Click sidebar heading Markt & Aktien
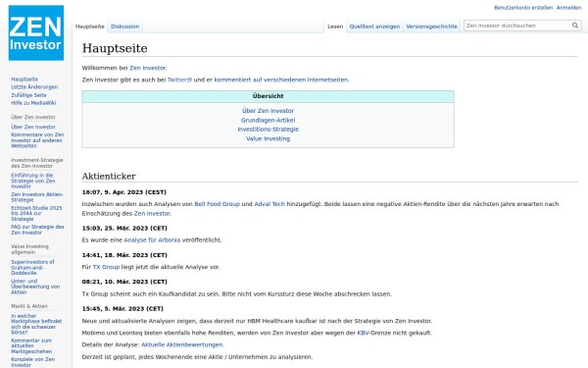588x368 pixels. tap(29, 306)
